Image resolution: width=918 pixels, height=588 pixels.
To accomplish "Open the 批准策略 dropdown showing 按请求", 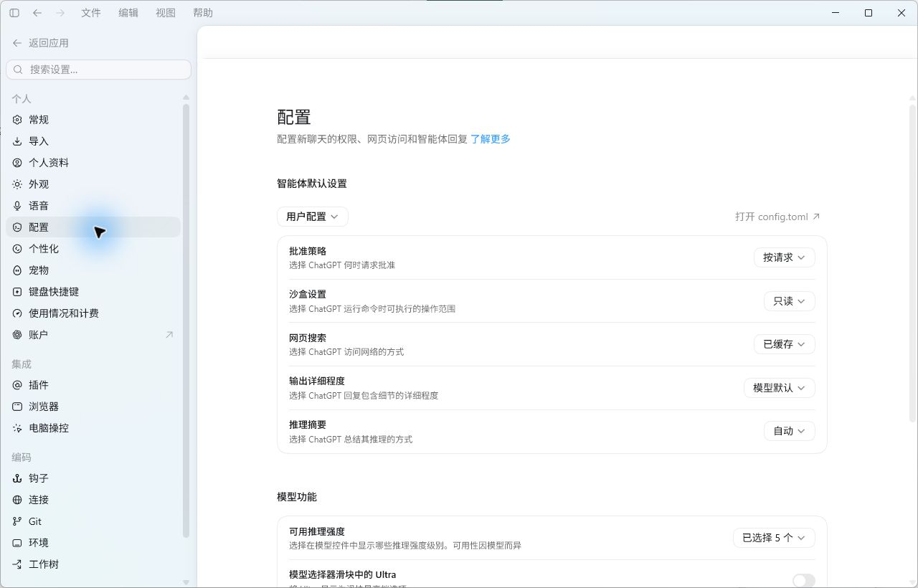I will point(785,257).
